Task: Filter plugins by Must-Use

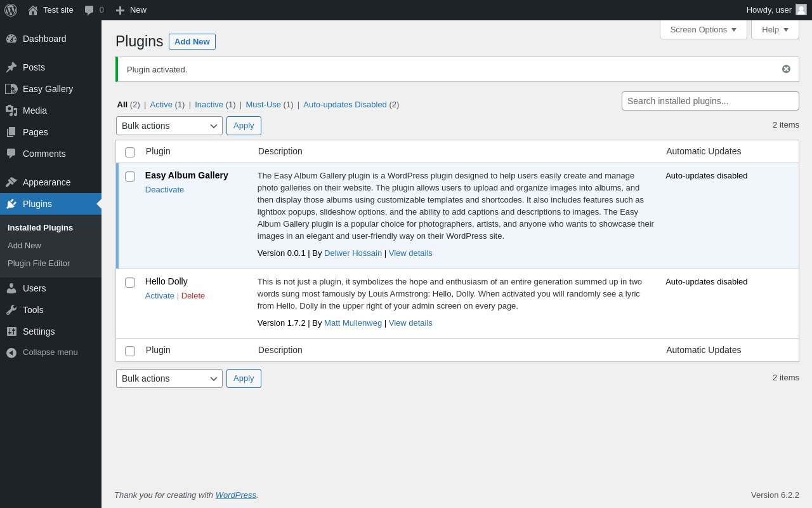Action: 263,105
